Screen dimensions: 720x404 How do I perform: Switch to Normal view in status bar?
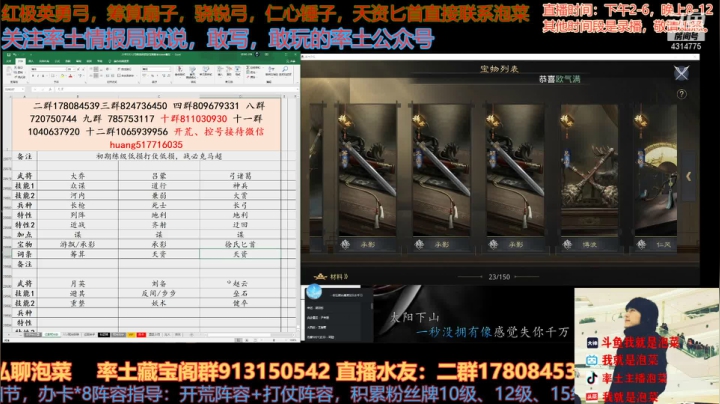coord(239,340)
